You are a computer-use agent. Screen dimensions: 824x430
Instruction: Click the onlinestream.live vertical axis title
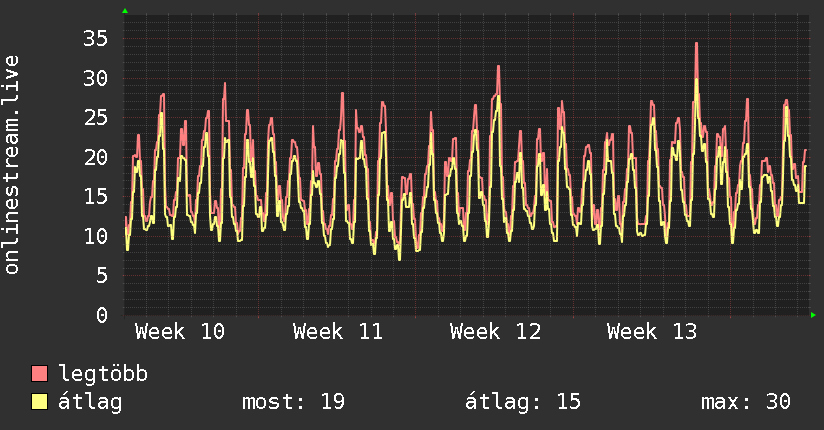[x=11, y=165]
